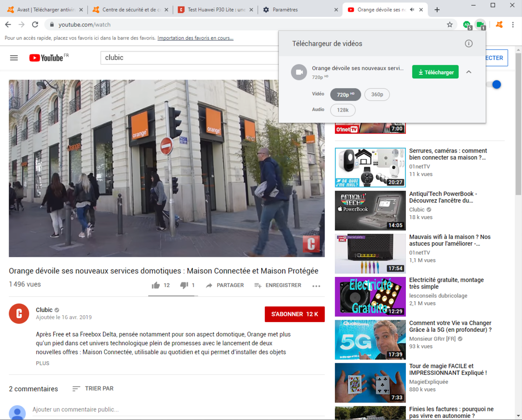522x420 pixels.
Task: Click the main video player
Action: click(167, 168)
